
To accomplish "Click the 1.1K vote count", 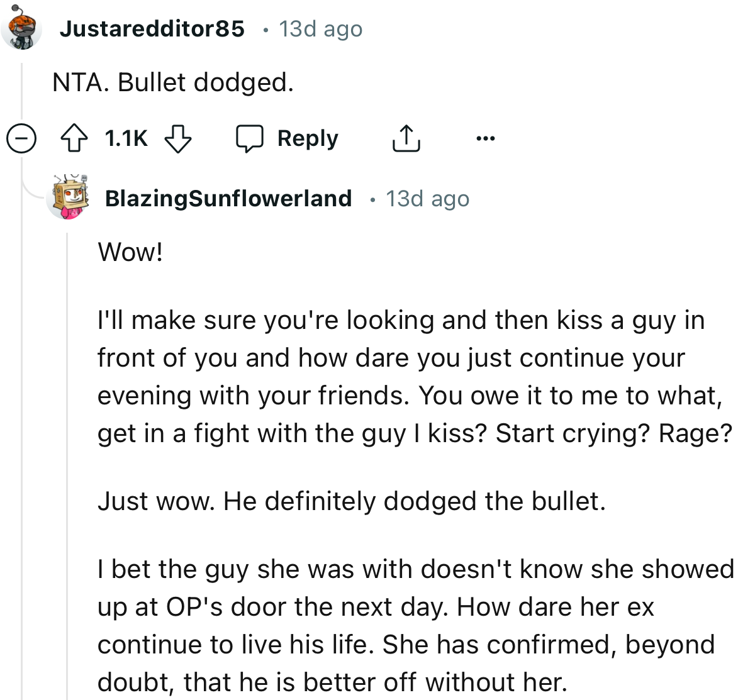I will (126, 138).
